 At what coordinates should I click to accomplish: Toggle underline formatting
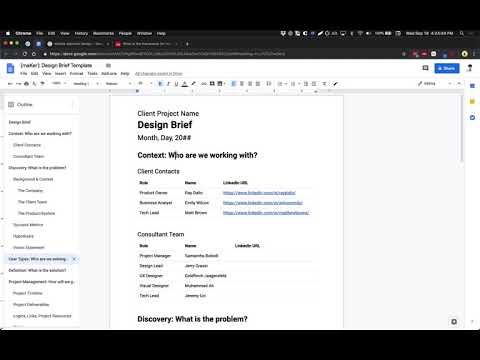coord(176,84)
